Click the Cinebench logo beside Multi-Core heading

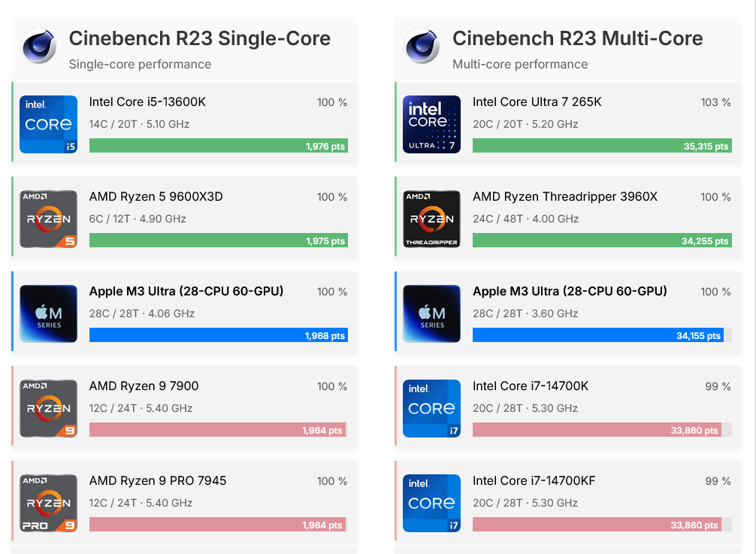point(422,46)
